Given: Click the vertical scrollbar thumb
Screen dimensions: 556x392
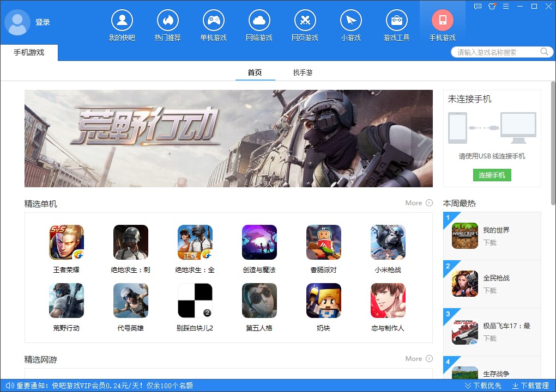Looking at the screenshot, I should [553, 143].
